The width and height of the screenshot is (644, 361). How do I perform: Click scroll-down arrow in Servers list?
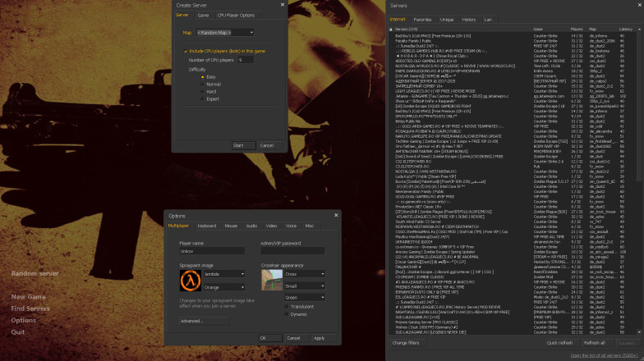(639, 331)
